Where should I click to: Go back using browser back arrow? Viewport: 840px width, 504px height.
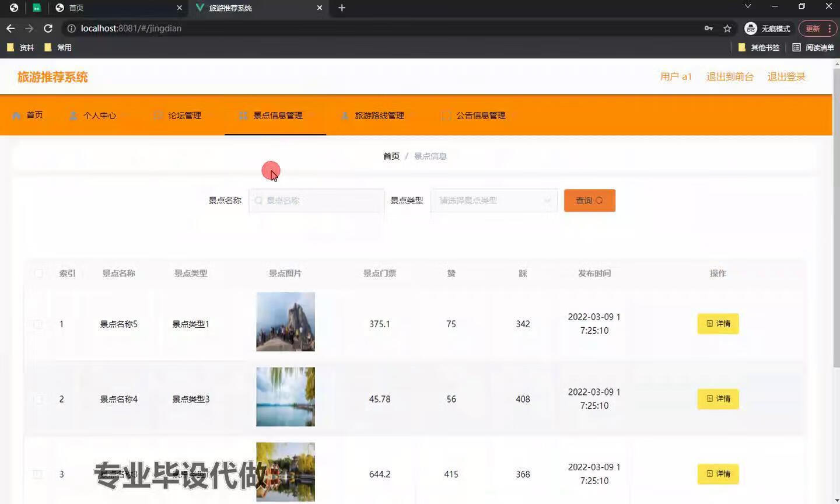(10, 28)
